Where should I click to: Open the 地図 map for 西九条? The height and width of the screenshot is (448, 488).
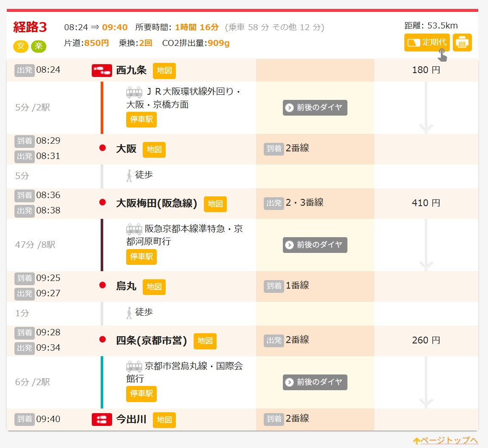click(x=164, y=71)
